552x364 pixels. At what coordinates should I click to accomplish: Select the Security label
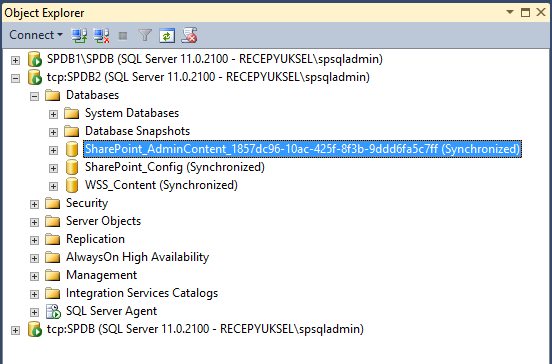pyautogui.click(x=87, y=203)
